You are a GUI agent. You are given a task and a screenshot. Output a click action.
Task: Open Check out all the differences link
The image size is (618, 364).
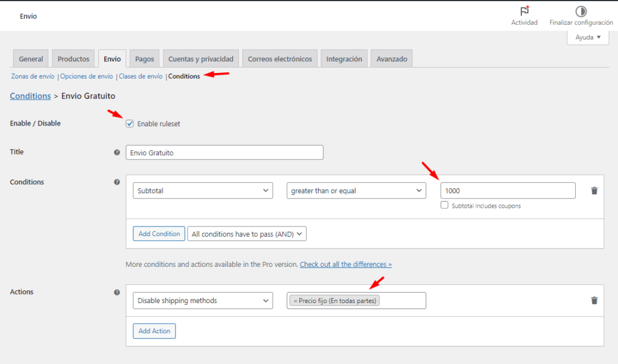pyautogui.click(x=346, y=264)
